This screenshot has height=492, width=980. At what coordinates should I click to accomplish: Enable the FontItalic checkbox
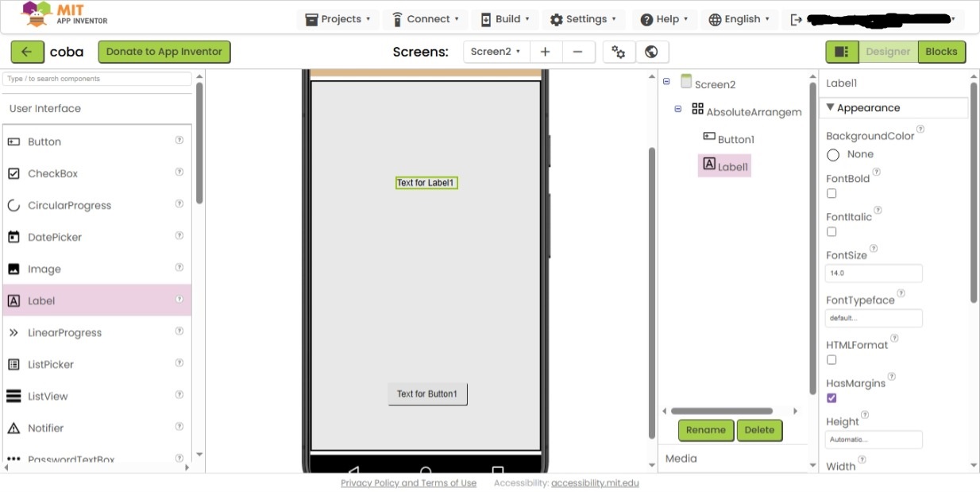tap(831, 232)
